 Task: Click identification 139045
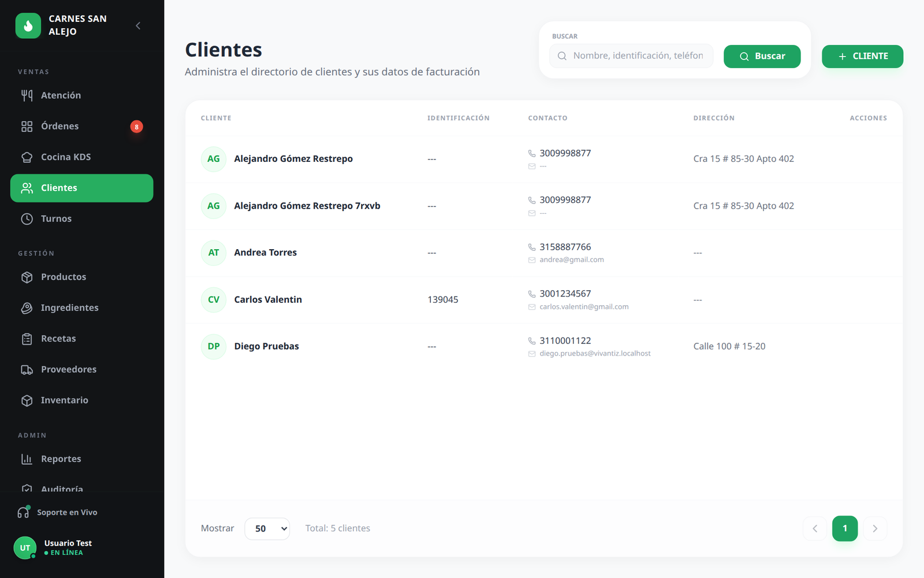click(443, 299)
